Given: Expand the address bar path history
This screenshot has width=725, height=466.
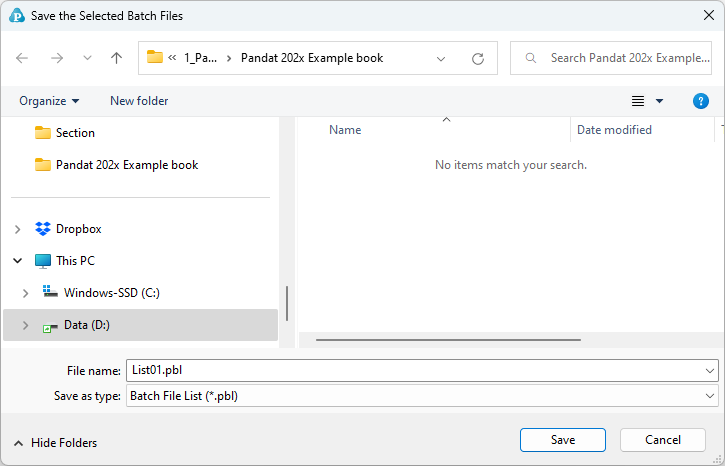Looking at the screenshot, I should (441, 58).
